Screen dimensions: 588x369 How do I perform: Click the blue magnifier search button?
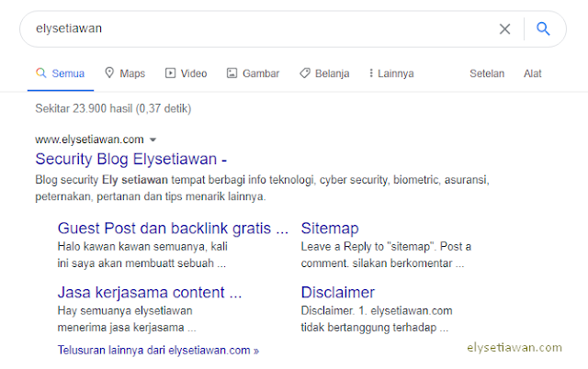tap(543, 28)
